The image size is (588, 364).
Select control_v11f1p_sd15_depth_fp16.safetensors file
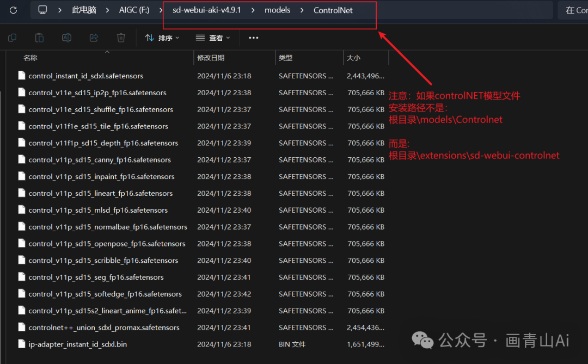click(x=103, y=143)
